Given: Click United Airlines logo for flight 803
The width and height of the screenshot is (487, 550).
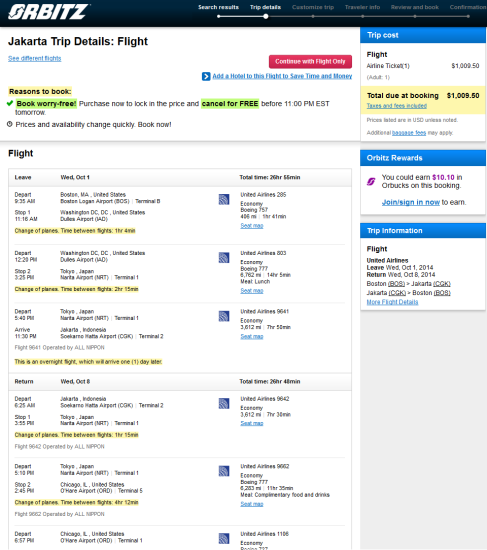Looking at the screenshot, I should (x=224, y=258).
